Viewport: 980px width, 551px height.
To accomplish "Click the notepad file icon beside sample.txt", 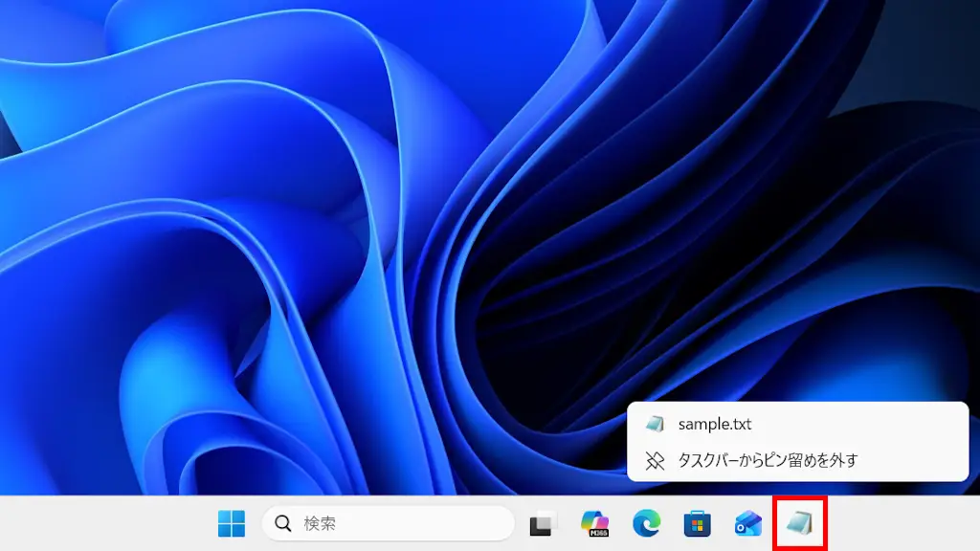I will 655,424.
